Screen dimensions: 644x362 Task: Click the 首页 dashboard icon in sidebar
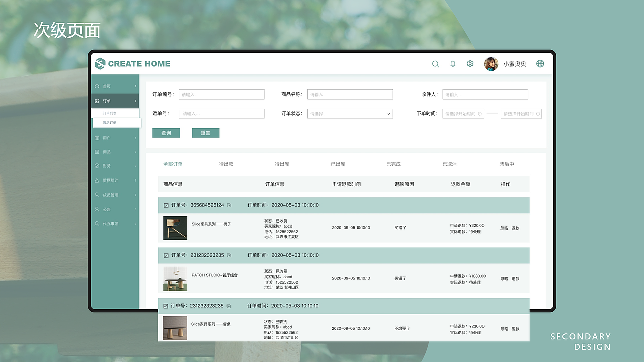coord(97,86)
